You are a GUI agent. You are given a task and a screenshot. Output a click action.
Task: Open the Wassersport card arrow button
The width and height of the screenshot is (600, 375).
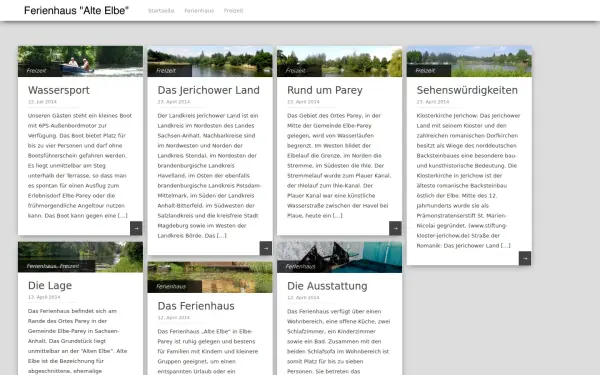coord(136,228)
